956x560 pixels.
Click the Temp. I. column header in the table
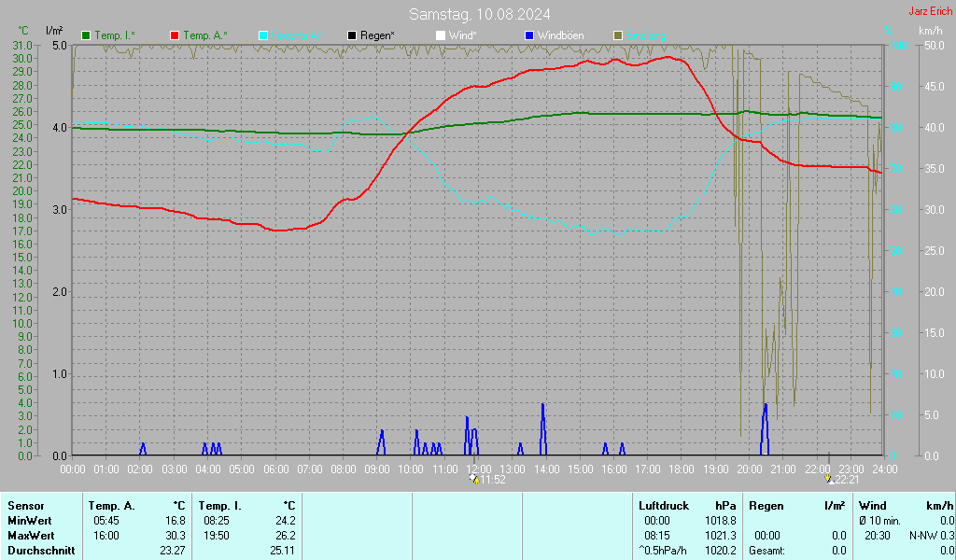[220, 506]
